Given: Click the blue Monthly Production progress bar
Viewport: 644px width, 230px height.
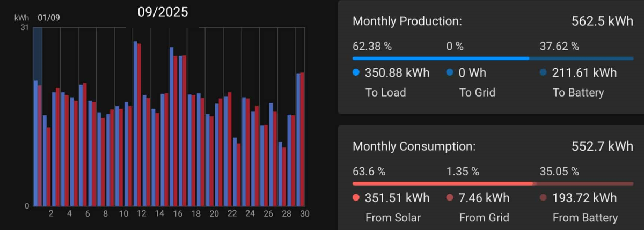Looking at the screenshot, I should [x=440, y=58].
